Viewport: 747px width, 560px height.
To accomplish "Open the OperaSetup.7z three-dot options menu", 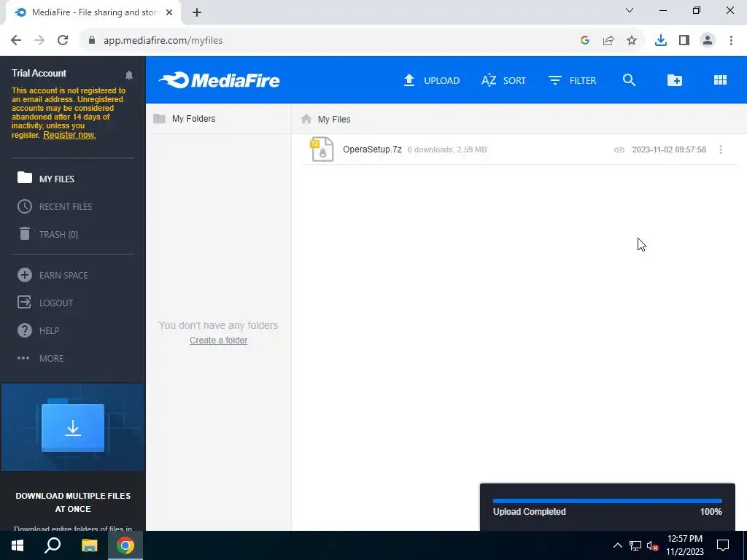I will [721, 149].
